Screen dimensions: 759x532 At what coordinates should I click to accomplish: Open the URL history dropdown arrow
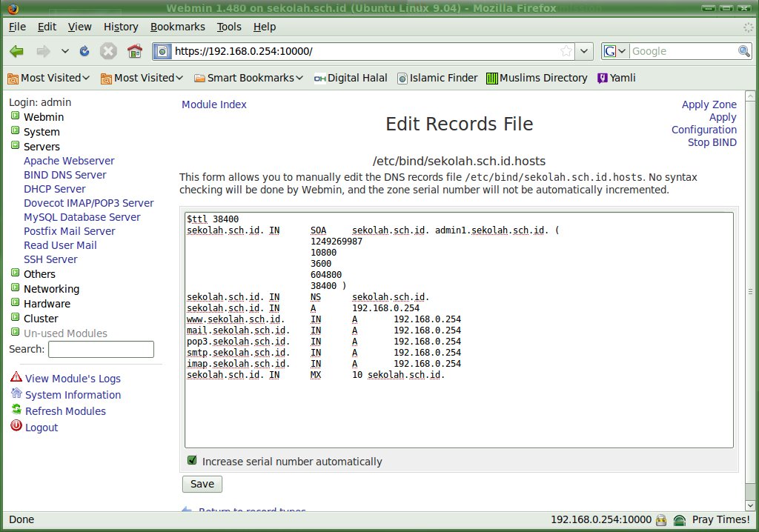584,51
